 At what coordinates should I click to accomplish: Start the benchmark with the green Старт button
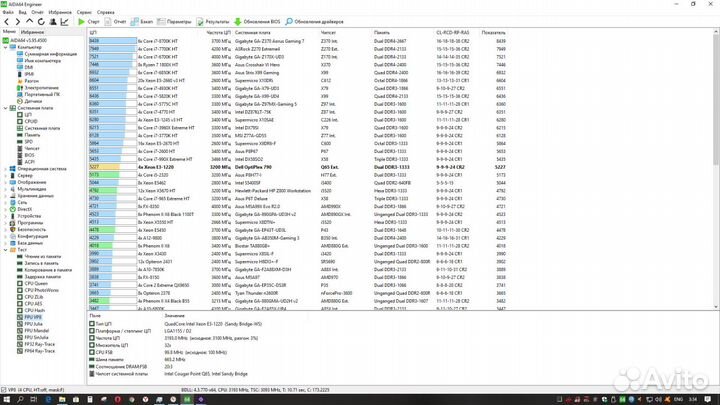(x=89, y=22)
